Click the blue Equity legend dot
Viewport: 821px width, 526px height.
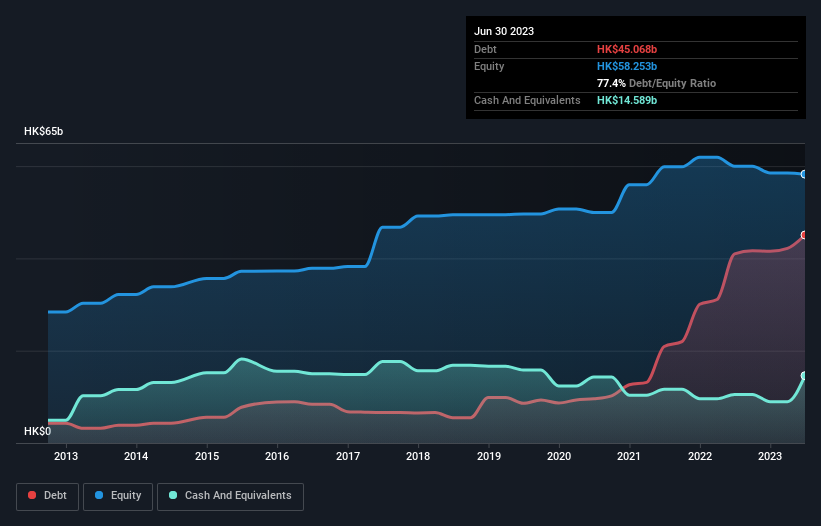(99, 495)
